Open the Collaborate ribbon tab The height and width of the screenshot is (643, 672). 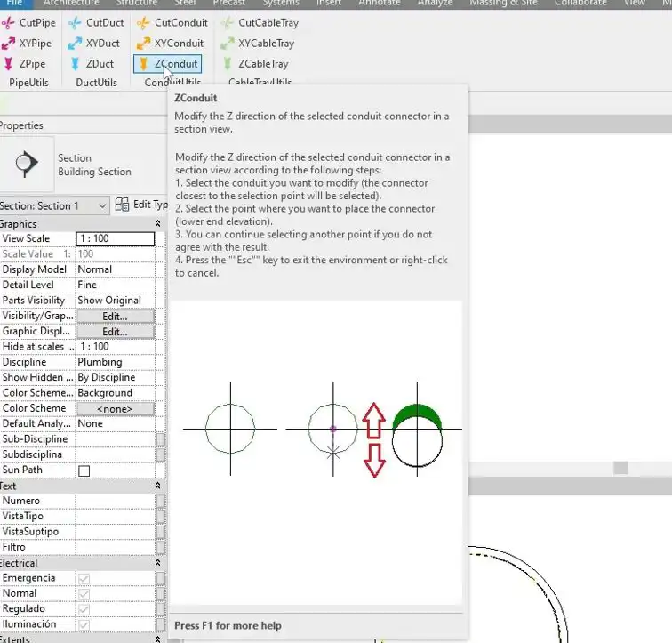[x=580, y=3]
